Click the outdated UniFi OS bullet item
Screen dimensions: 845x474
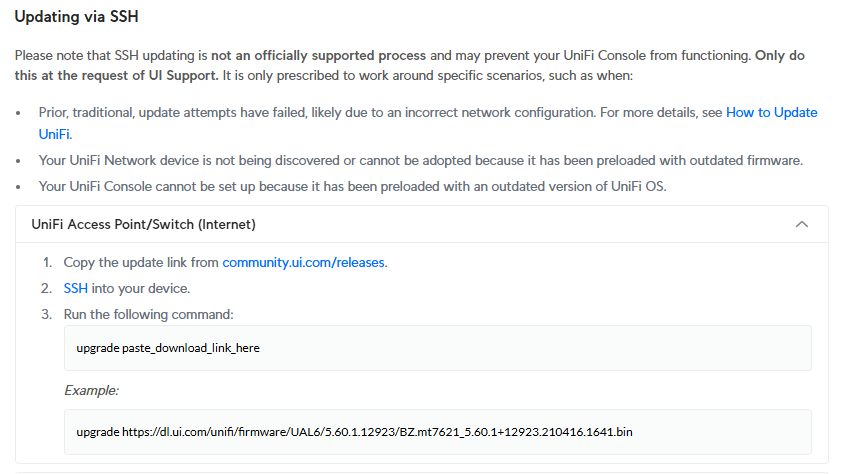click(x=352, y=186)
